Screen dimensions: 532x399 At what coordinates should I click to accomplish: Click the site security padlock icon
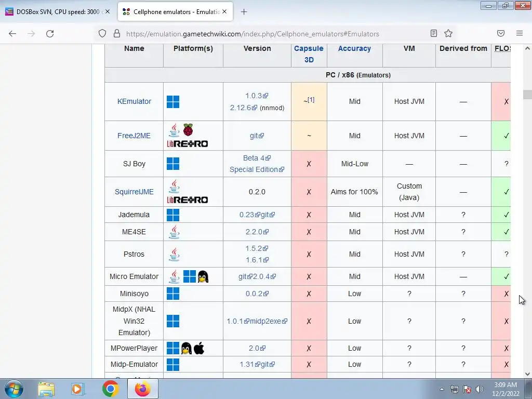click(117, 34)
